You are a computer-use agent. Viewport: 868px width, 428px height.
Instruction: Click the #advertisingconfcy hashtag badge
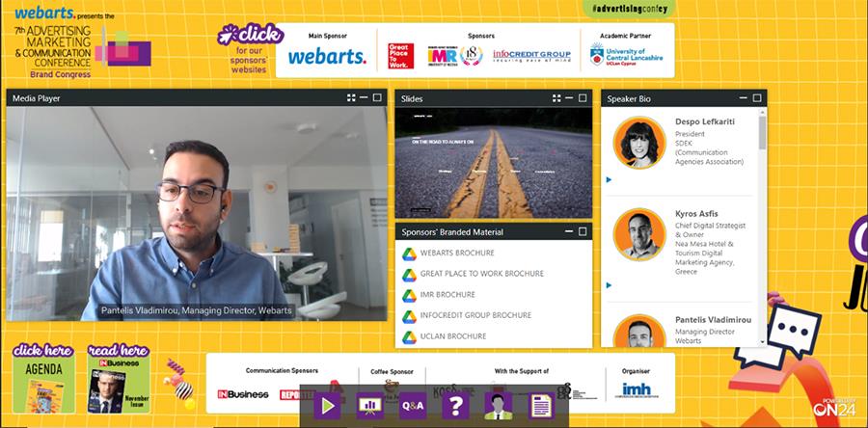point(629,8)
